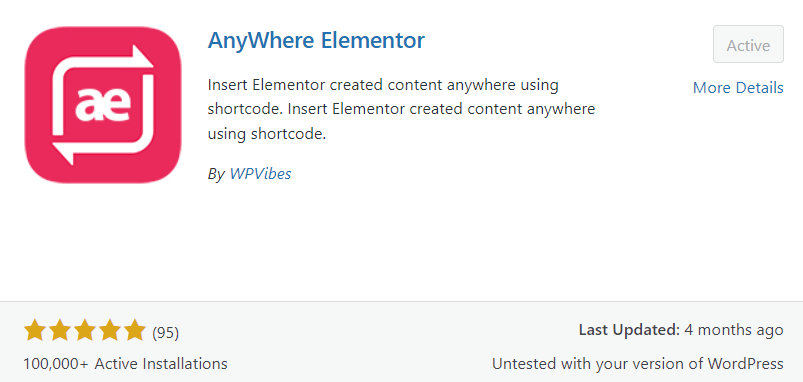
Task: Click the plugin description paragraph
Action: [x=402, y=109]
